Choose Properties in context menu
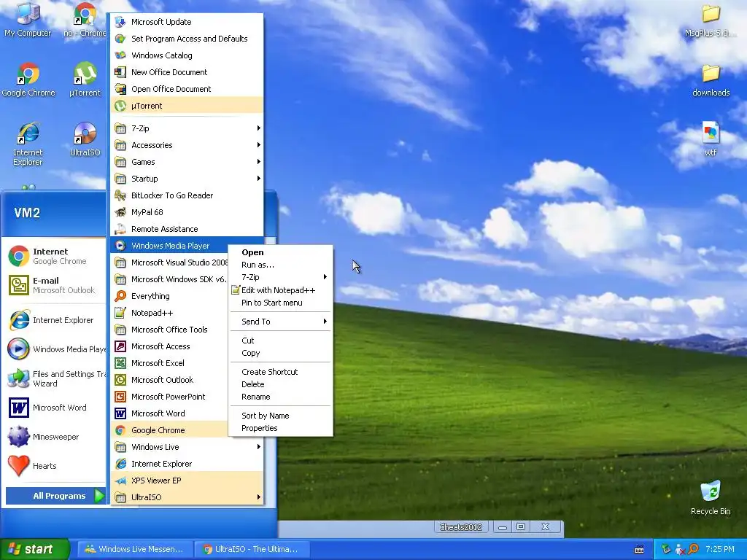 [x=281, y=428]
